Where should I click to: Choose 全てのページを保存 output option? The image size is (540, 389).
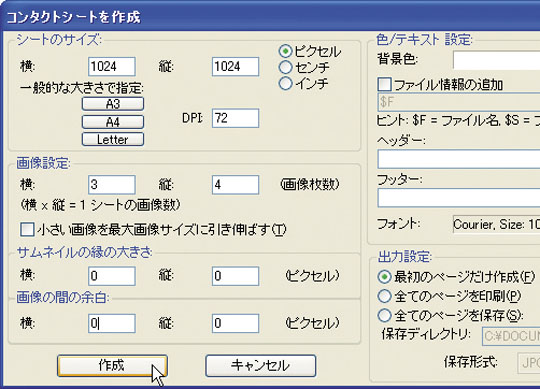pos(384,315)
